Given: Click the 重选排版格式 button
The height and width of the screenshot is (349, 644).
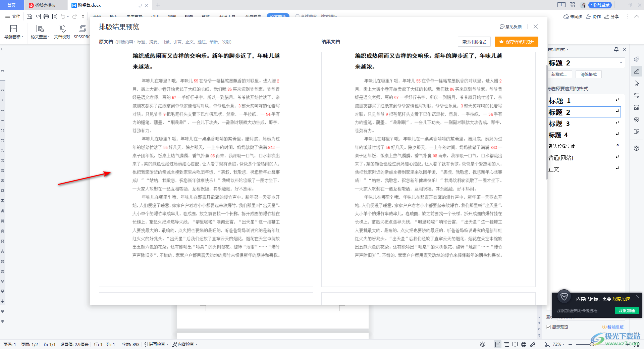Looking at the screenshot, I should [x=474, y=42].
